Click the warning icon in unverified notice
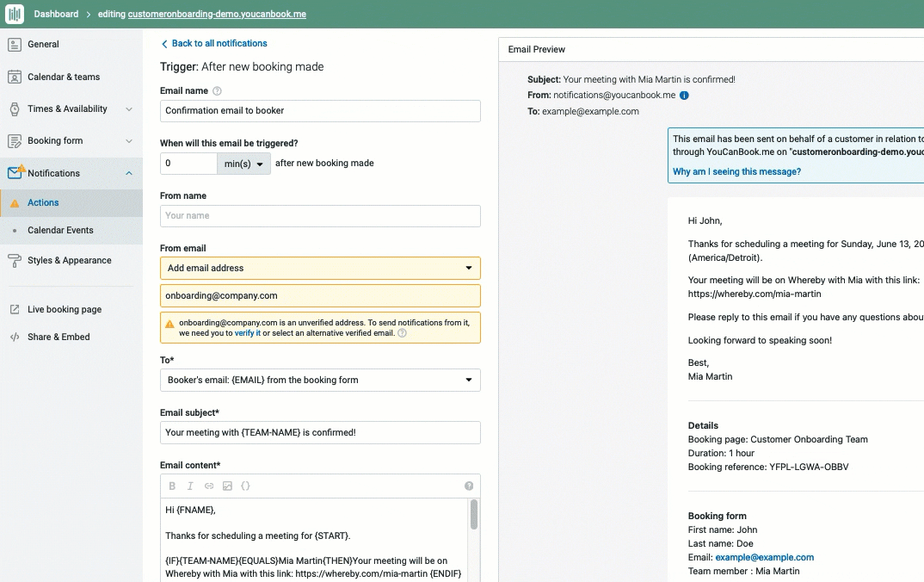This screenshot has width=924, height=582. [x=169, y=324]
